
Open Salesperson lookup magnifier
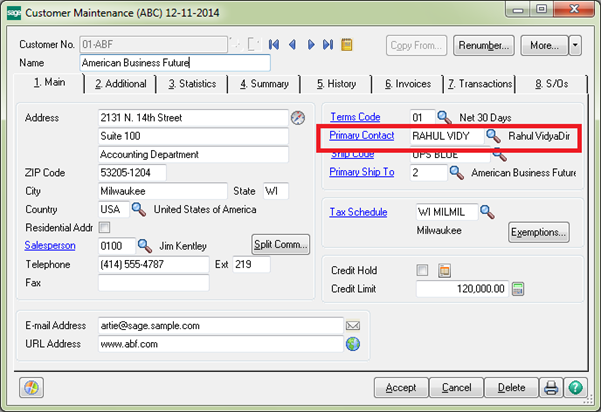[145, 246]
